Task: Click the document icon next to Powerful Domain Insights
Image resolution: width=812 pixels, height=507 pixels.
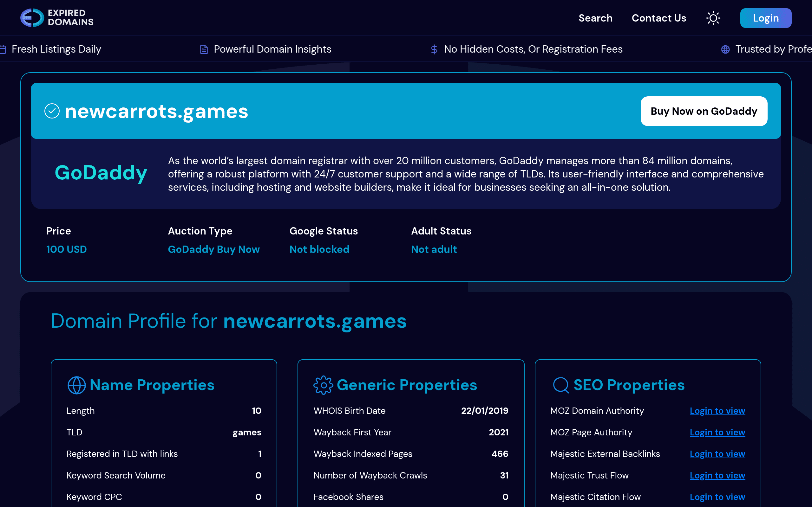Action: tap(203, 49)
